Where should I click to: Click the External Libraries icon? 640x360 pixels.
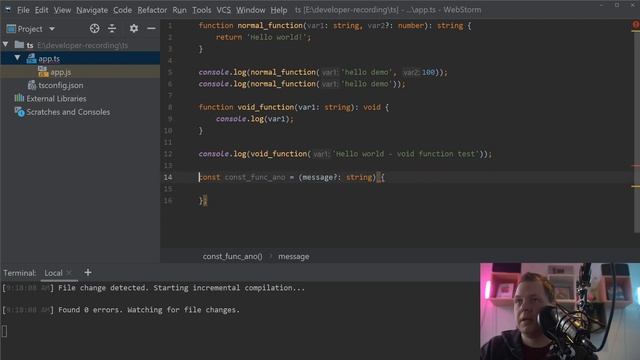[19, 98]
